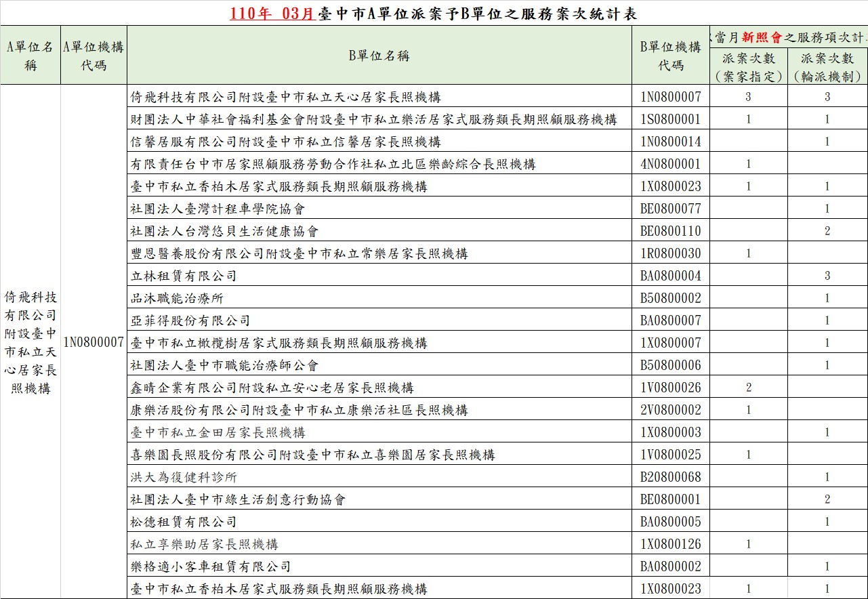This screenshot has height=599, width=868.
Task: Click the value 1 in 洪大為復健科診所 row
Action: (x=827, y=477)
